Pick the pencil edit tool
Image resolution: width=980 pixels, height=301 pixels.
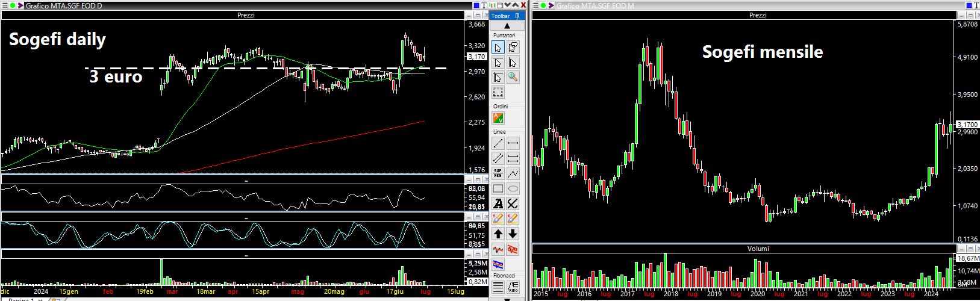coord(498,219)
